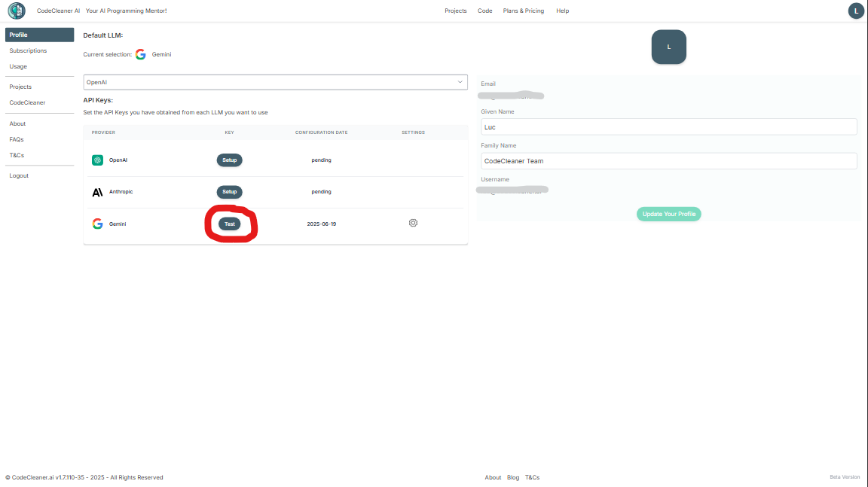This screenshot has width=868, height=487.
Task: Open the user avatar menu in header
Action: click(856, 11)
